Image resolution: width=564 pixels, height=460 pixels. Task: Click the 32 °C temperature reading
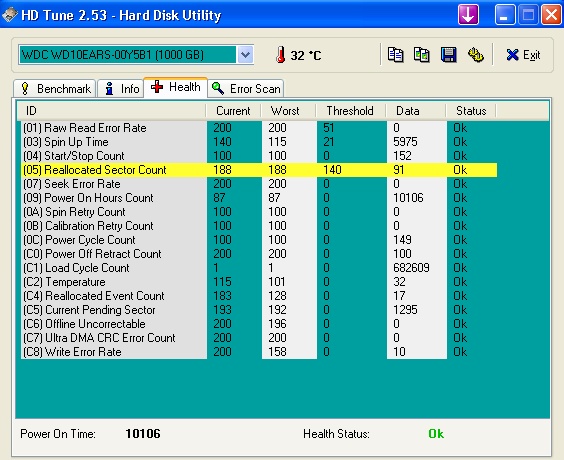(x=306, y=55)
